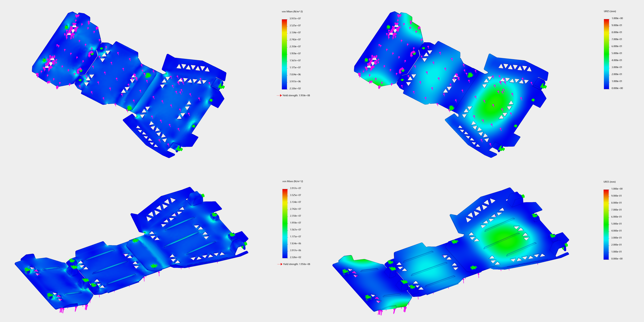Click the lower URES displacement color bar
The height and width of the screenshot is (322, 644).
point(606,224)
